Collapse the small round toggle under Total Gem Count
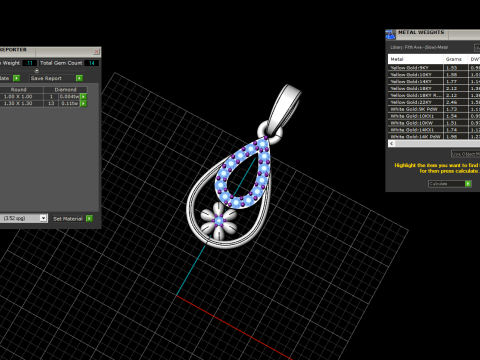The image size is (480, 360). click(x=37, y=71)
